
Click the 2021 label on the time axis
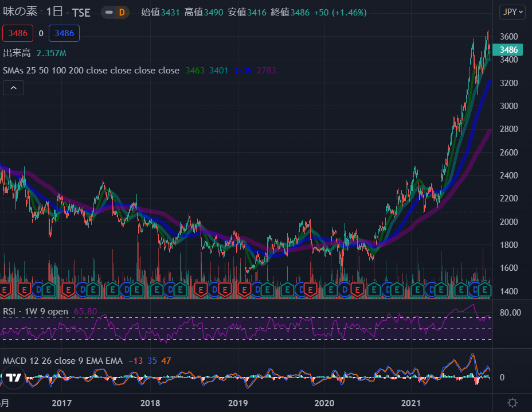411,403
